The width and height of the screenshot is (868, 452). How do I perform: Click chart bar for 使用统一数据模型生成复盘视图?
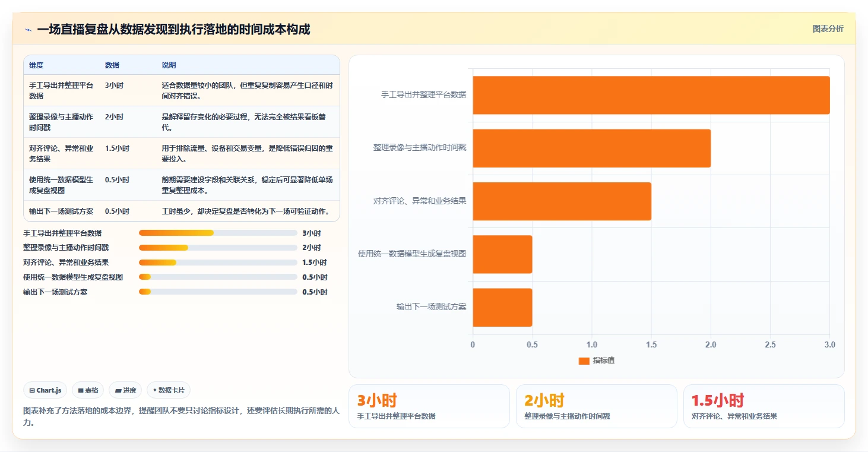point(502,254)
